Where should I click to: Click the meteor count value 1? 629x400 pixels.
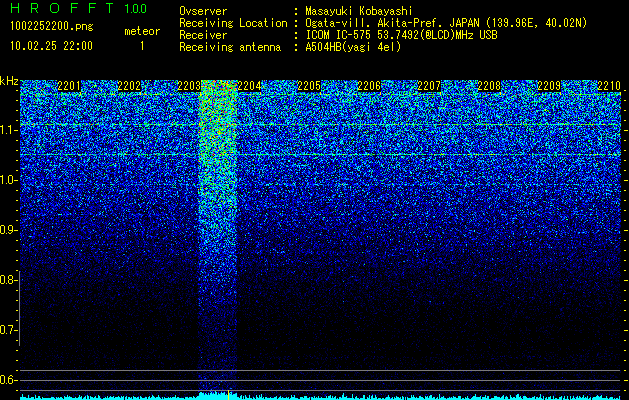coord(142,46)
